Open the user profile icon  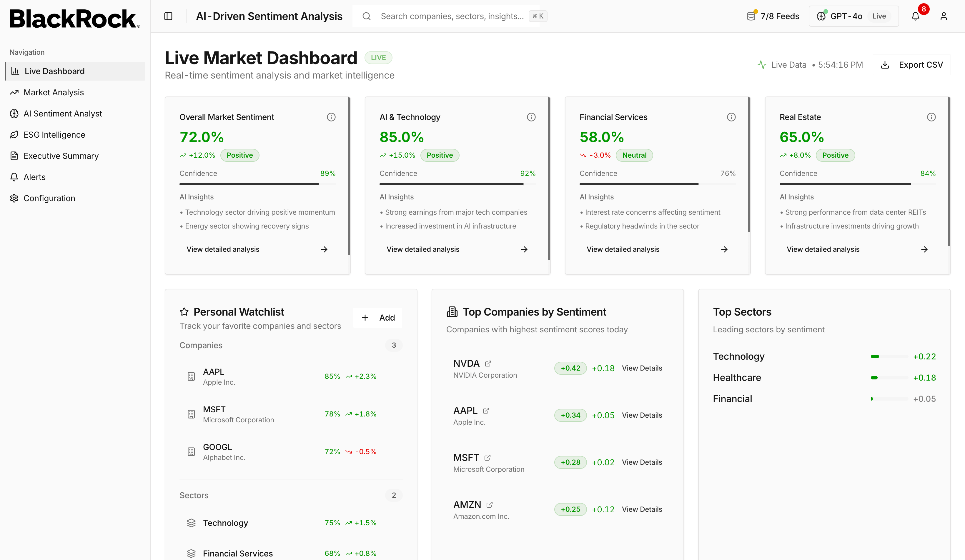click(x=944, y=16)
